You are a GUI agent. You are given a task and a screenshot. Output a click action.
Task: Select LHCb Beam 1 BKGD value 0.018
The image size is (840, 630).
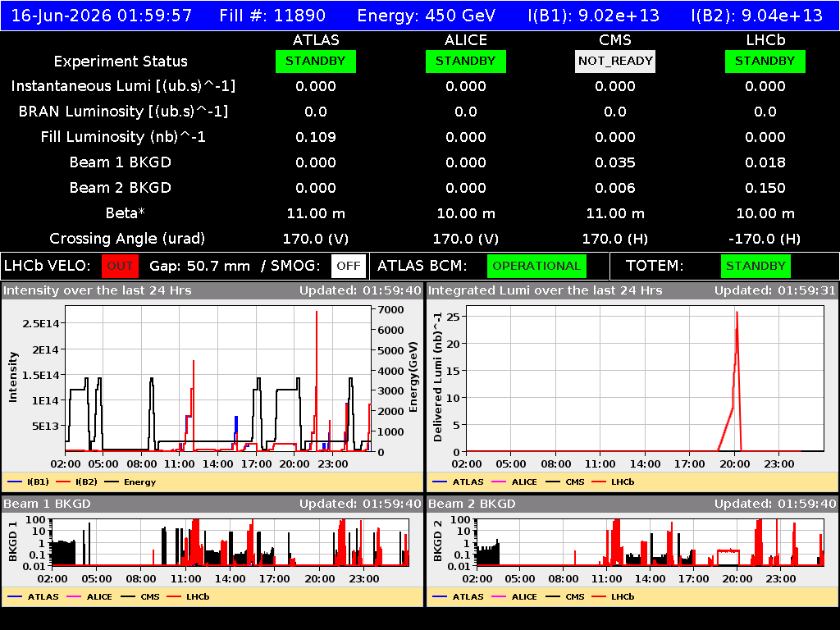[x=765, y=162]
